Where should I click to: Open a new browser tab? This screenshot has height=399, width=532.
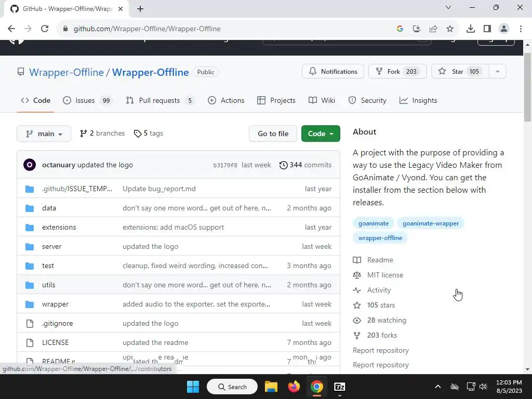pos(140,9)
